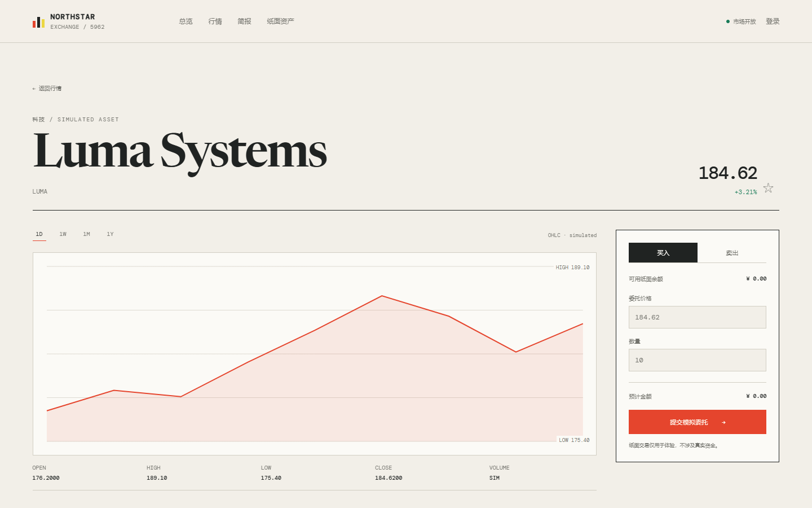Go to the 行情 navigation item
The image size is (812, 508).
click(x=215, y=21)
